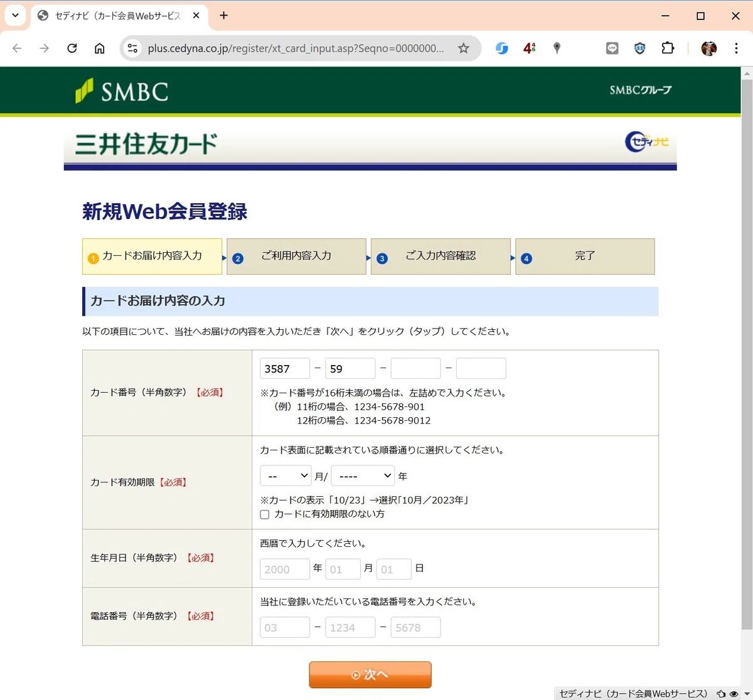Open the tab search chevron
The image size is (753, 700).
(x=15, y=16)
